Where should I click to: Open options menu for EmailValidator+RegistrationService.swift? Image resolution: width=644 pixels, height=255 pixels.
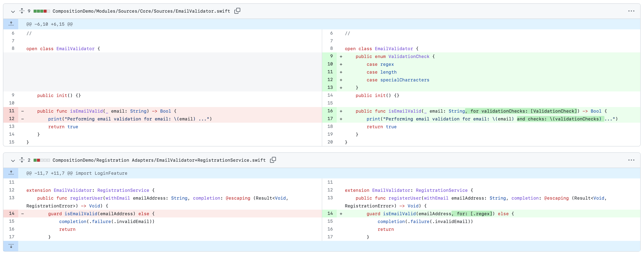tap(631, 160)
